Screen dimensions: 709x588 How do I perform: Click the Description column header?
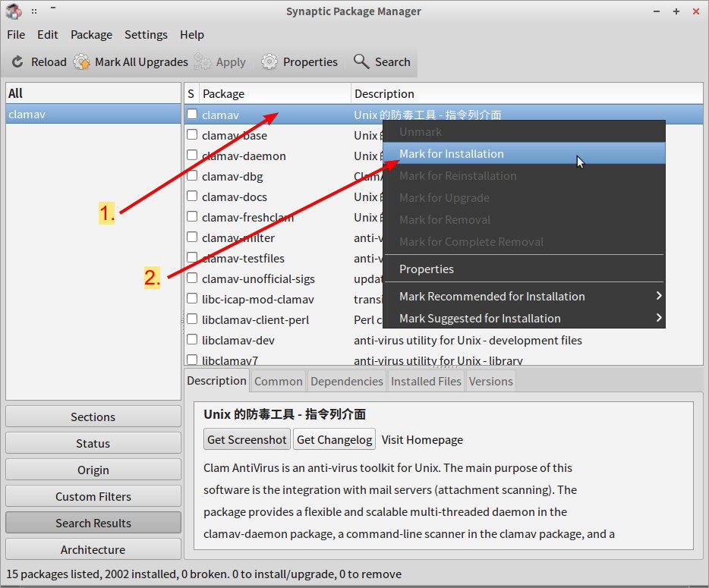pos(527,93)
